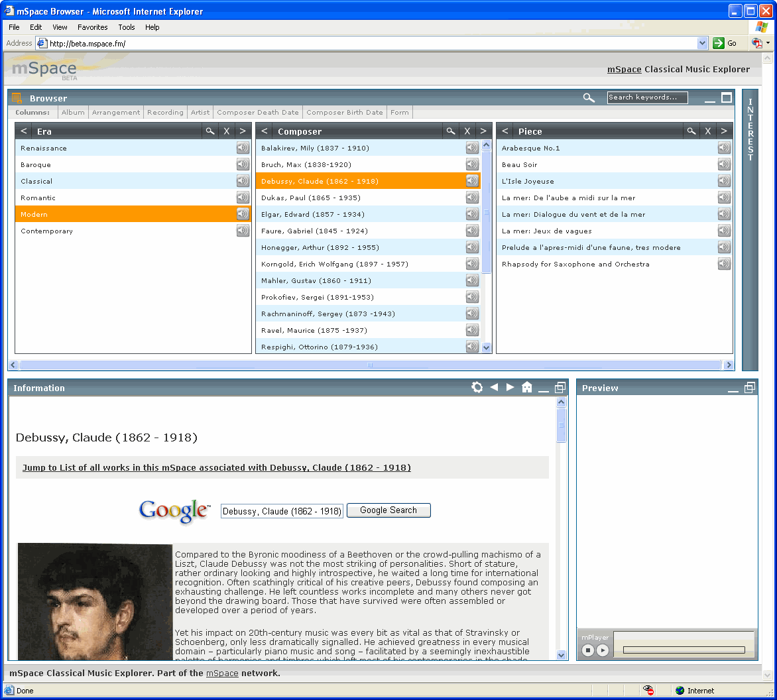Image resolution: width=777 pixels, height=700 pixels.
Task: Play audio preview for L'Isle Joyeuse
Action: click(x=724, y=181)
